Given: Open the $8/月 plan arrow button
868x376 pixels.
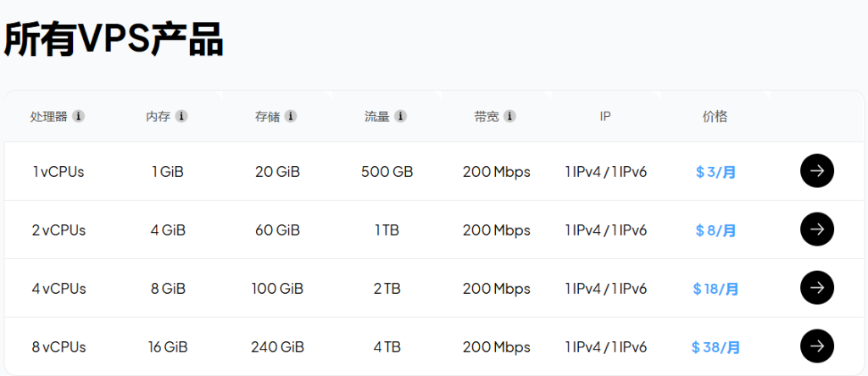Looking at the screenshot, I should click(816, 229).
